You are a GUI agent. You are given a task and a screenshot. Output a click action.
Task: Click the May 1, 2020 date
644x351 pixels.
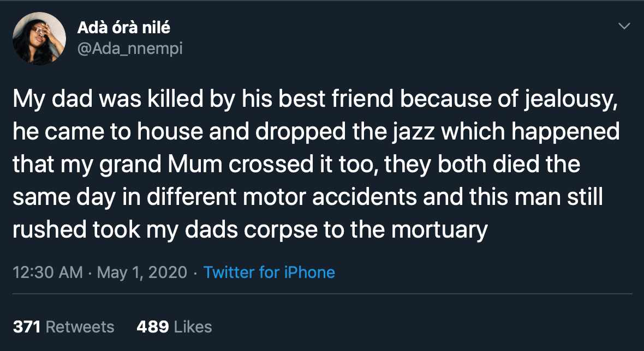coord(142,272)
